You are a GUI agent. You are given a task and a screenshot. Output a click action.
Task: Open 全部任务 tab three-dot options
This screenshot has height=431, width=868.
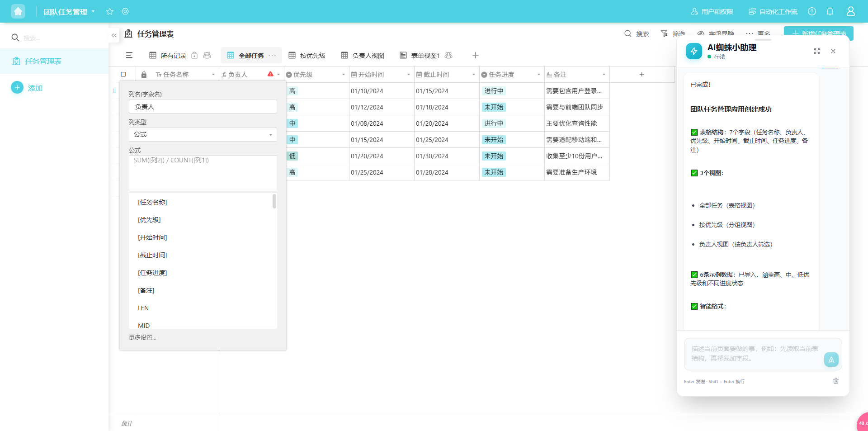(272, 55)
